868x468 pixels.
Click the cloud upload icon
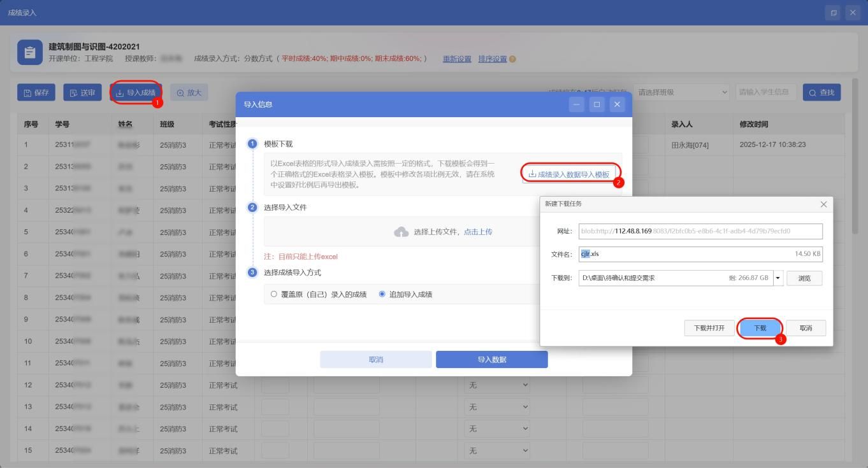click(401, 232)
